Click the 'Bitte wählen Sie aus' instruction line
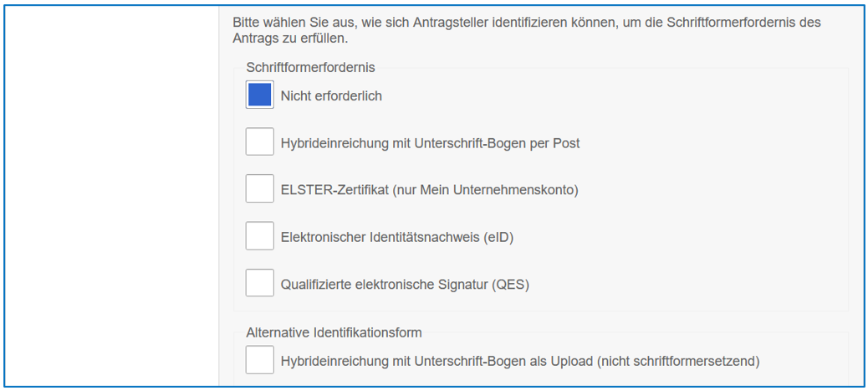The image size is (868, 391). (527, 23)
